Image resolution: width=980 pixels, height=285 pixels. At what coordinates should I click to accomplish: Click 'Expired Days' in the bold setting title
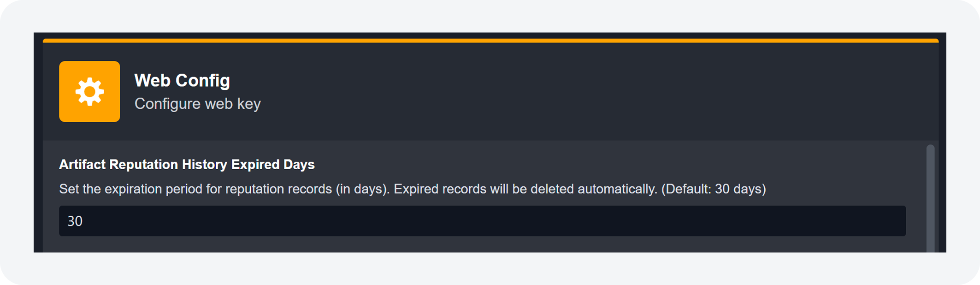pyautogui.click(x=273, y=165)
